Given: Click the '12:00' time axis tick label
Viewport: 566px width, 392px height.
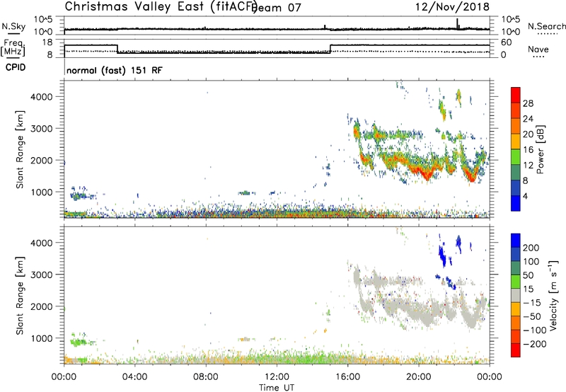Looking at the screenshot, I should point(277,377).
